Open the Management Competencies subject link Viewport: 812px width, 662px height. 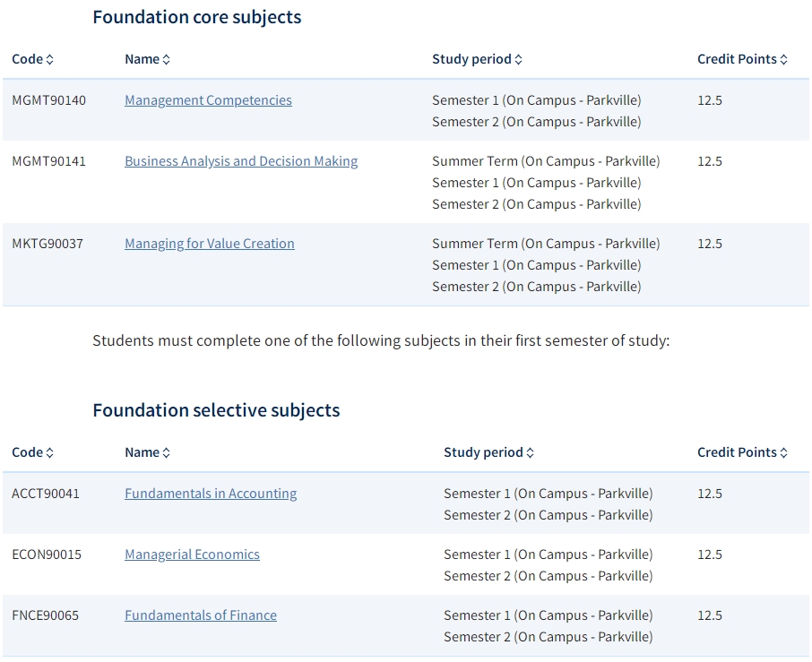(x=208, y=100)
